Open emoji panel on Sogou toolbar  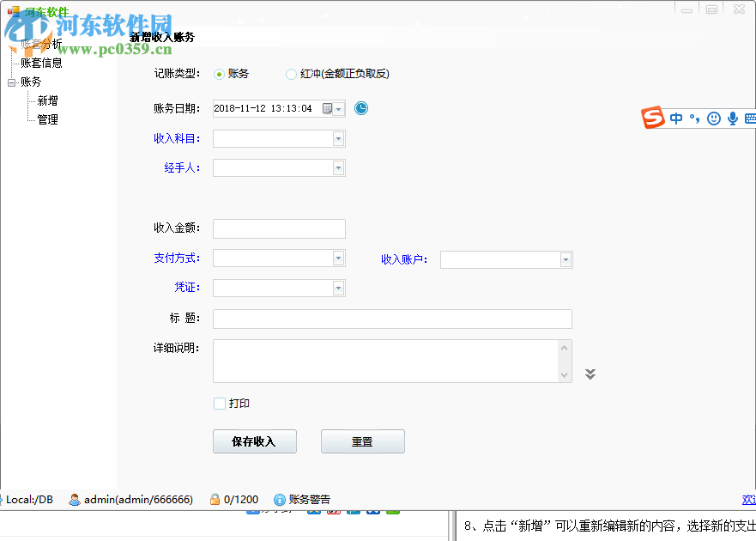click(x=714, y=119)
